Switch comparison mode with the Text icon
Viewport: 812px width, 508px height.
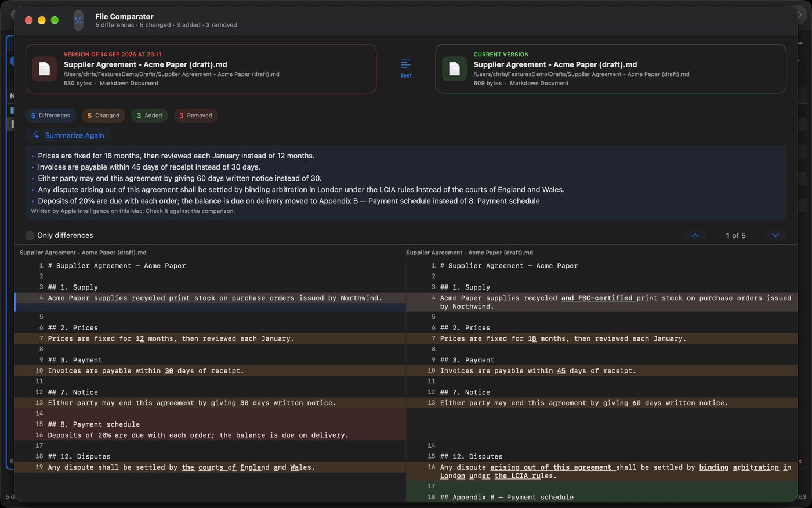[x=406, y=69]
